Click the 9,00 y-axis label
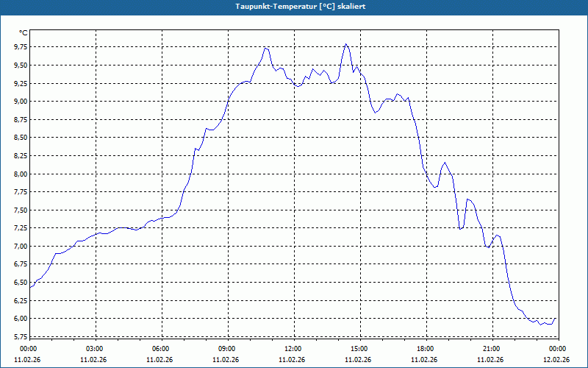 (21, 102)
